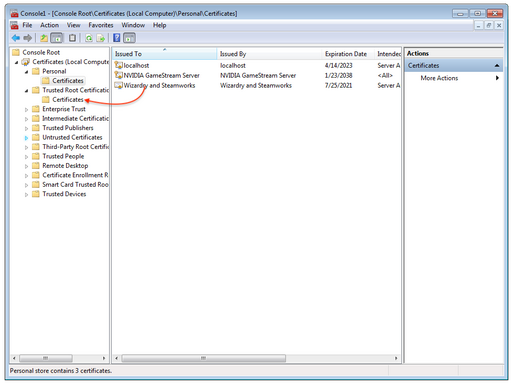
Task: Click the Trusted People folder icon
Action: (x=36, y=156)
